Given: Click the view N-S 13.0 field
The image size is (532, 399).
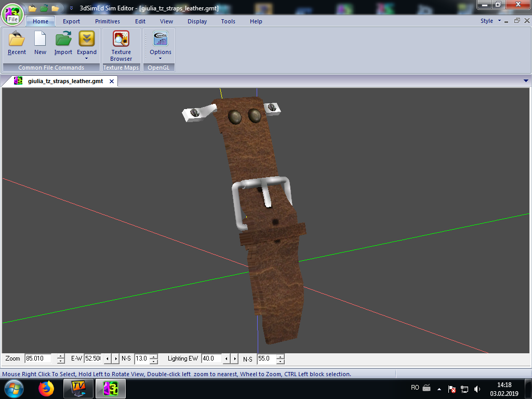Looking at the screenshot, I should pos(142,358).
